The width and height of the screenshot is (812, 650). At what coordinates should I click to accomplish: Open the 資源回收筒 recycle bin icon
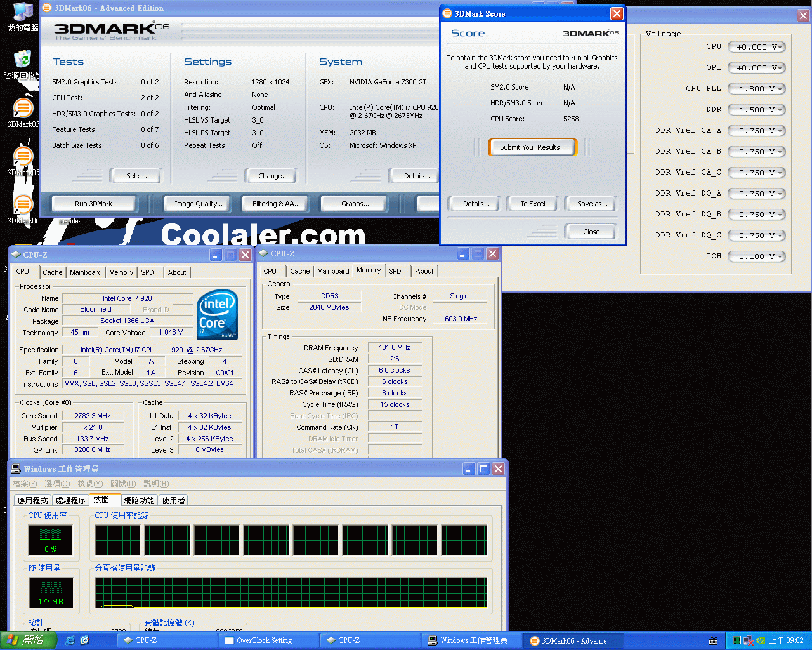(x=23, y=64)
